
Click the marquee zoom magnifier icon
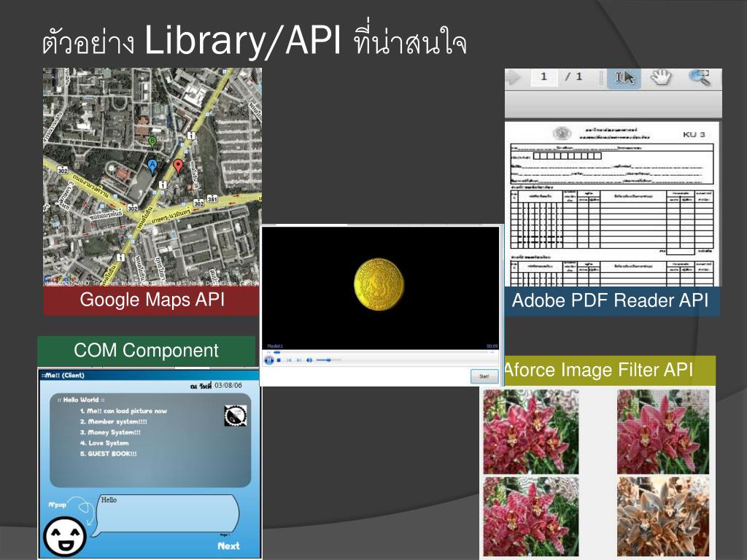pyautogui.click(x=700, y=77)
